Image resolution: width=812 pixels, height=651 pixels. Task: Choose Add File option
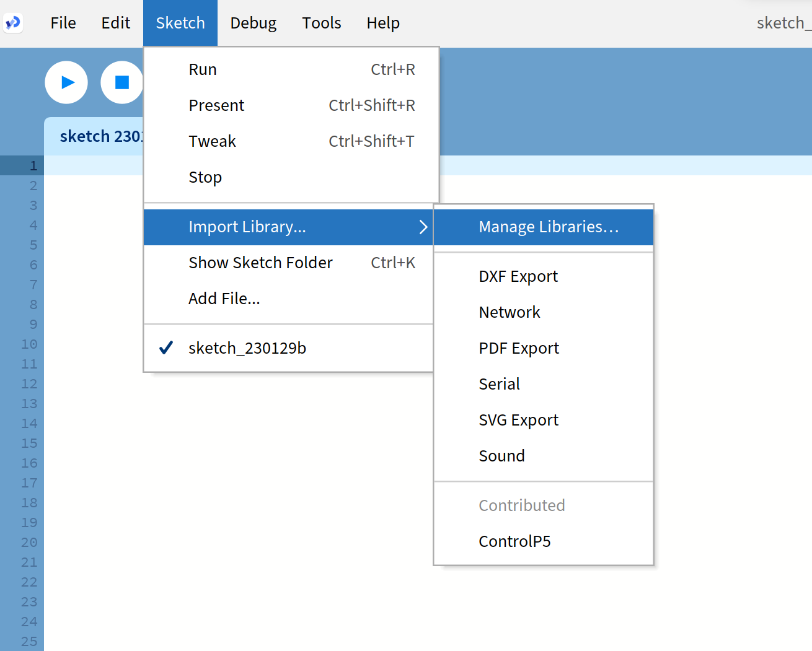(224, 299)
